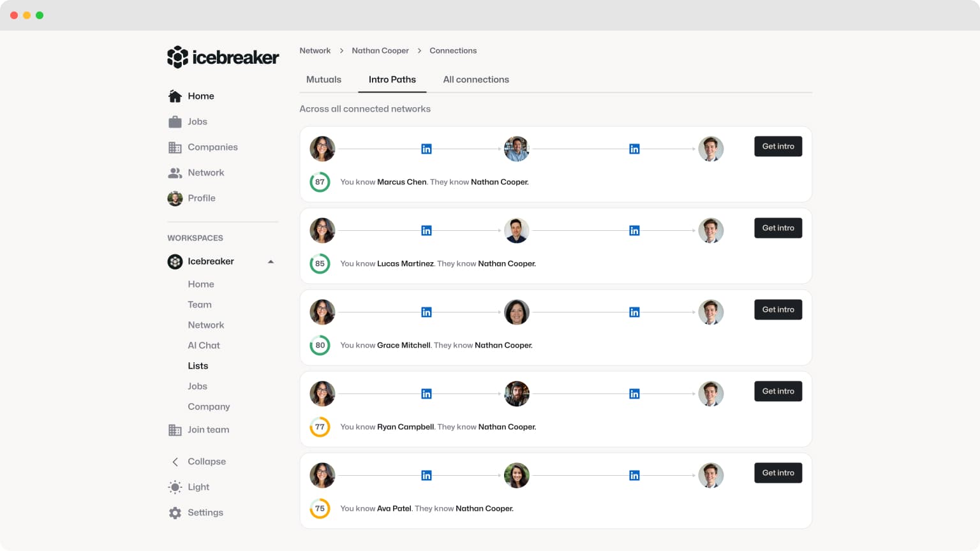980x551 pixels.
Task: Click first LinkedIn icon in Lucas Martinez row
Action: (x=426, y=231)
